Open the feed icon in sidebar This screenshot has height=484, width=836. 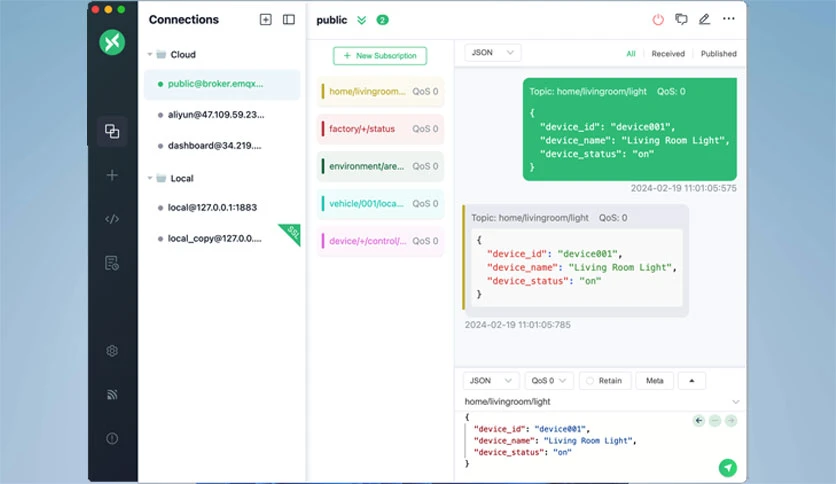coord(112,394)
